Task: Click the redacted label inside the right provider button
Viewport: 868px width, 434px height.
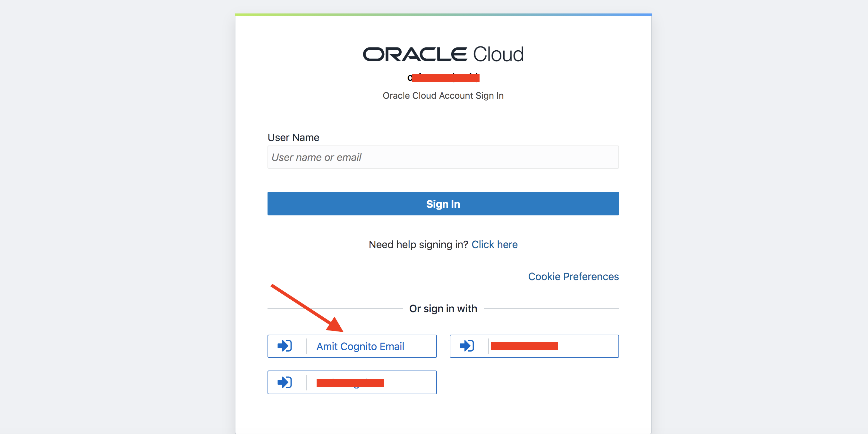Action: coord(524,346)
